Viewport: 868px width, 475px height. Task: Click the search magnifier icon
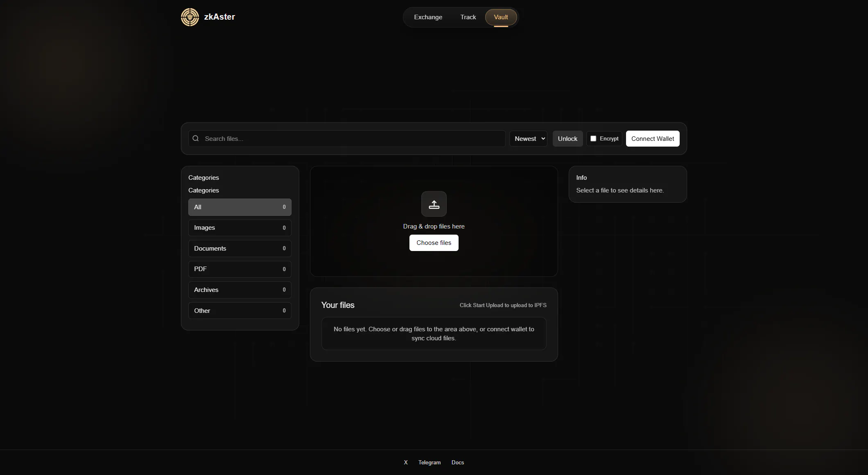(196, 138)
